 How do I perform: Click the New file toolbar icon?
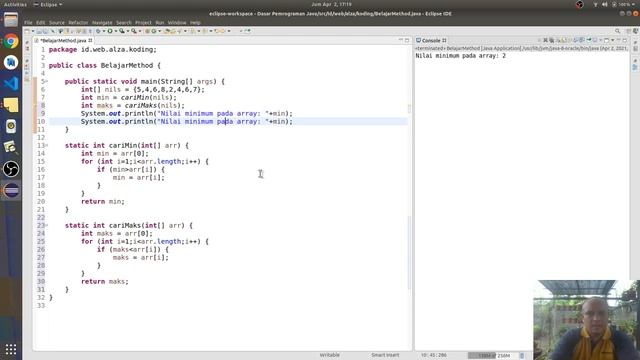(27, 31)
